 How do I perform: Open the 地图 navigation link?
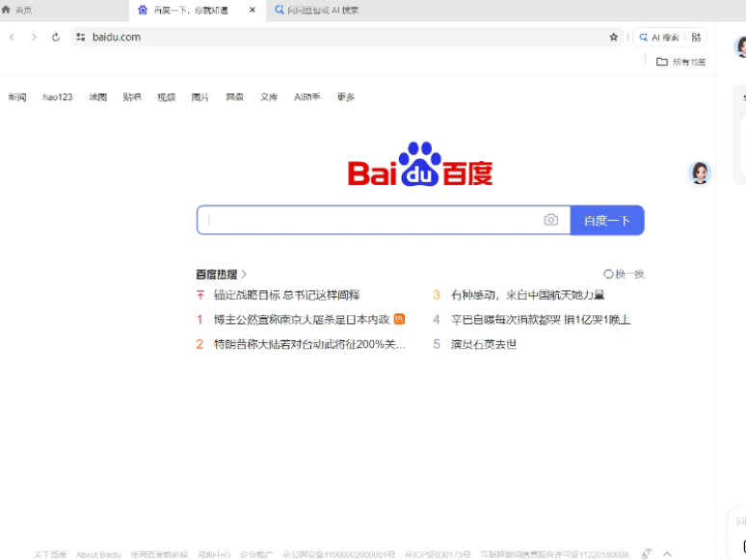coord(98,97)
